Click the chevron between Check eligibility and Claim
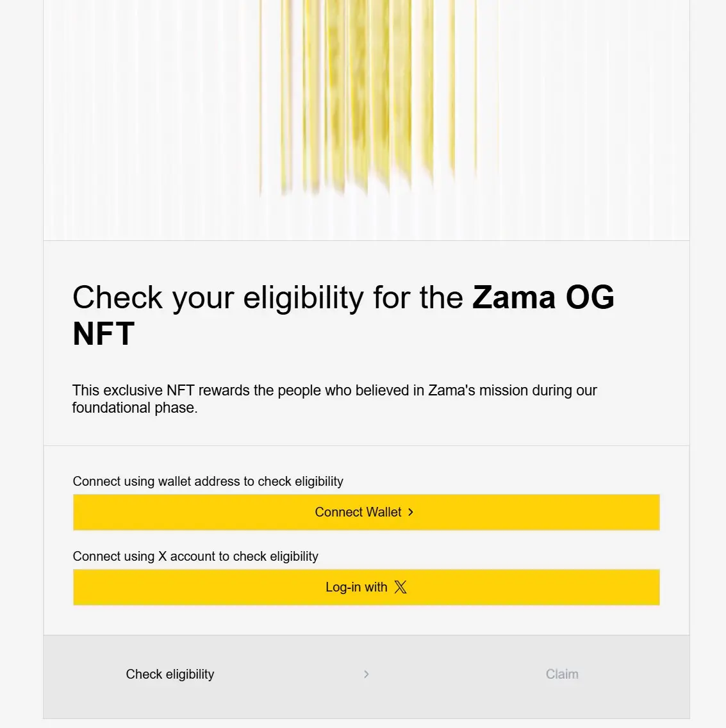This screenshot has width=726, height=728. pyautogui.click(x=366, y=674)
